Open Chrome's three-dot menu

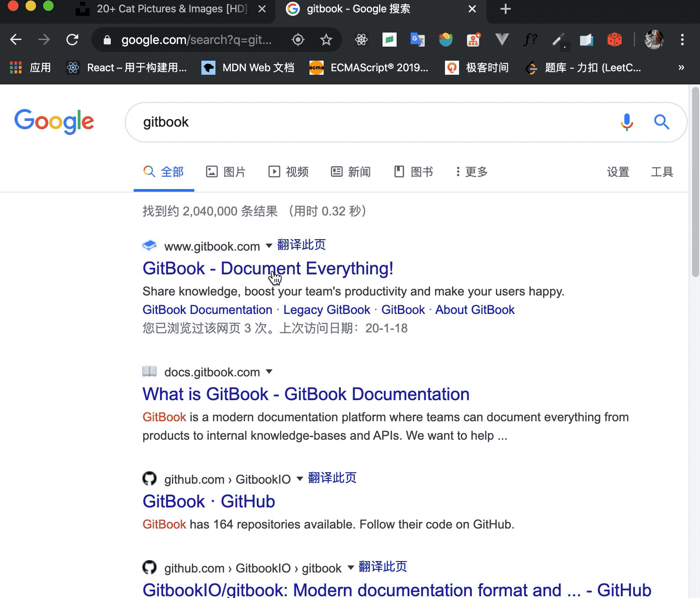pyautogui.click(x=682, y=40)
